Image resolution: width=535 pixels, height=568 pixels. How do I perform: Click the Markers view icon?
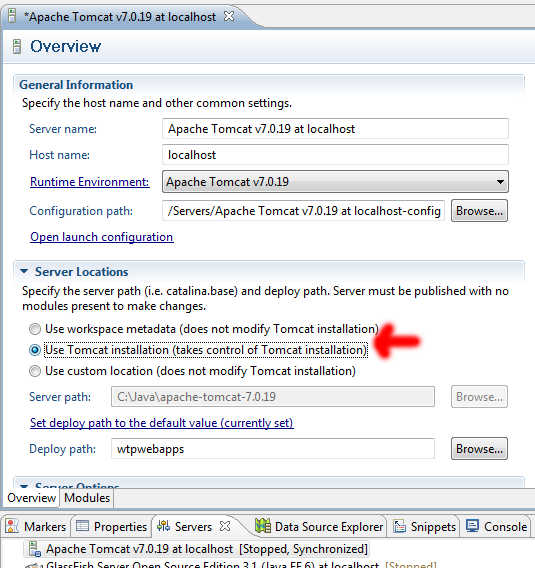click(12, 526)
